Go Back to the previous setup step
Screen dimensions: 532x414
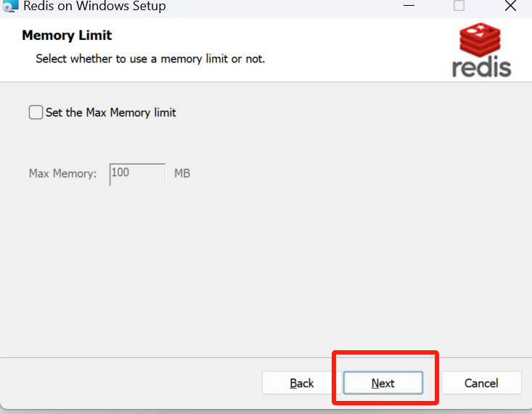pos(301,383)
